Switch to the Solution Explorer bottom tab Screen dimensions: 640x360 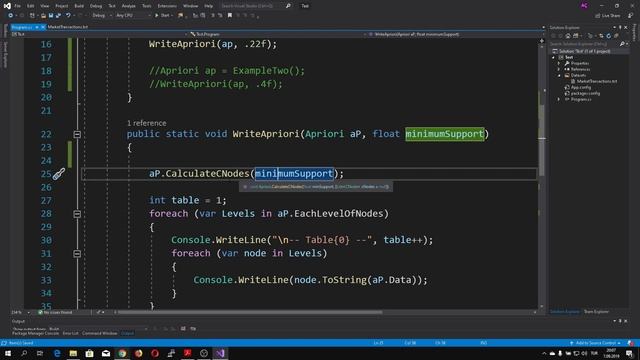(x=564, y=312)
